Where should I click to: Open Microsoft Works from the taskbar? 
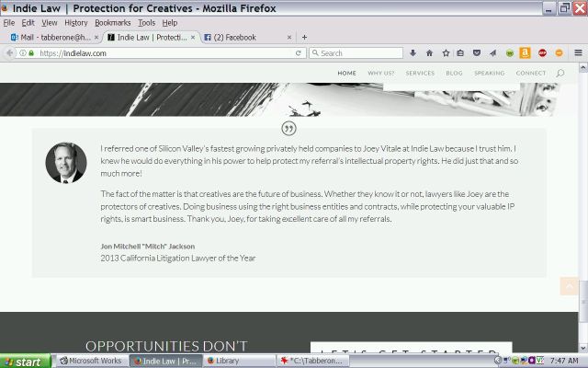[x=90, y=362]
